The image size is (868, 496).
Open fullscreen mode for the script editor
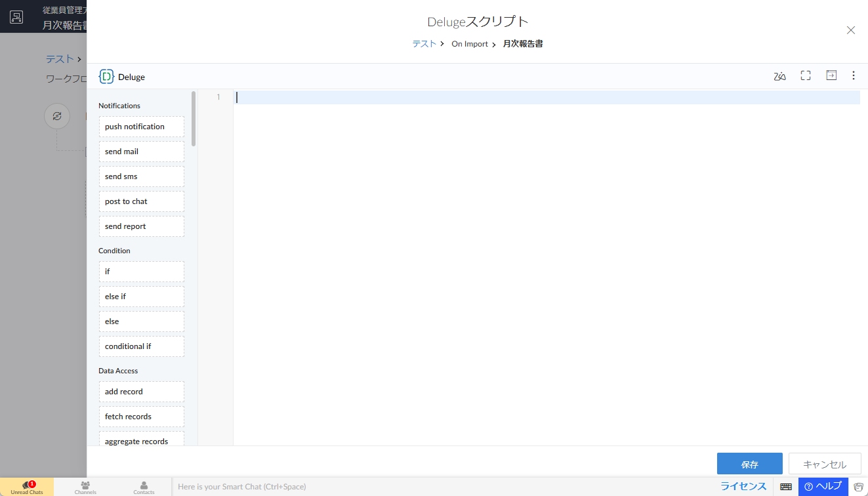tap(805, 75)
